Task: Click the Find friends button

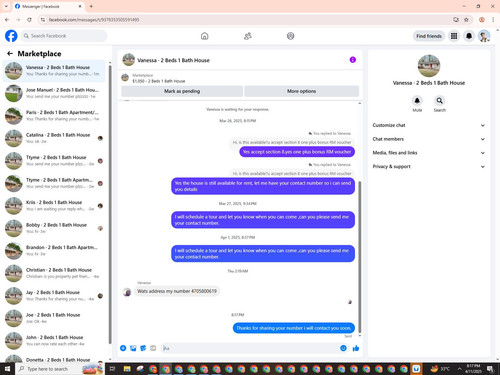Action: point(429,36)
